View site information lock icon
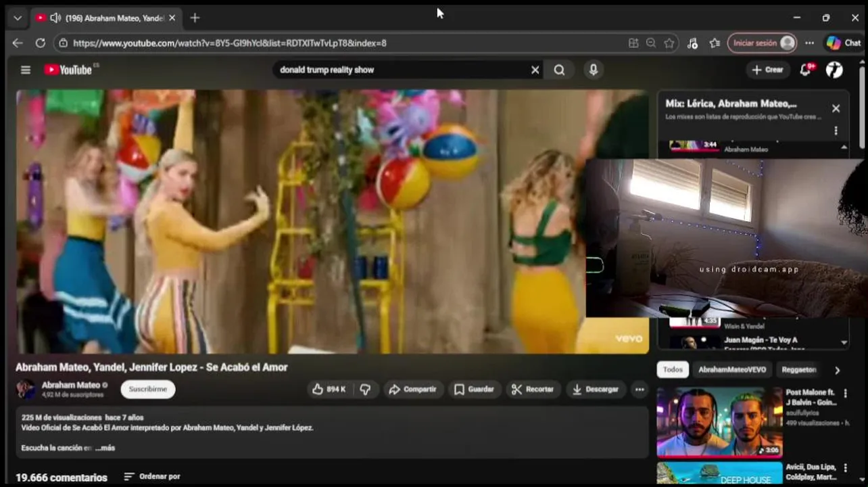Viewport: 868px width, 487px height. pyautogui.click(x=63, y=43)
